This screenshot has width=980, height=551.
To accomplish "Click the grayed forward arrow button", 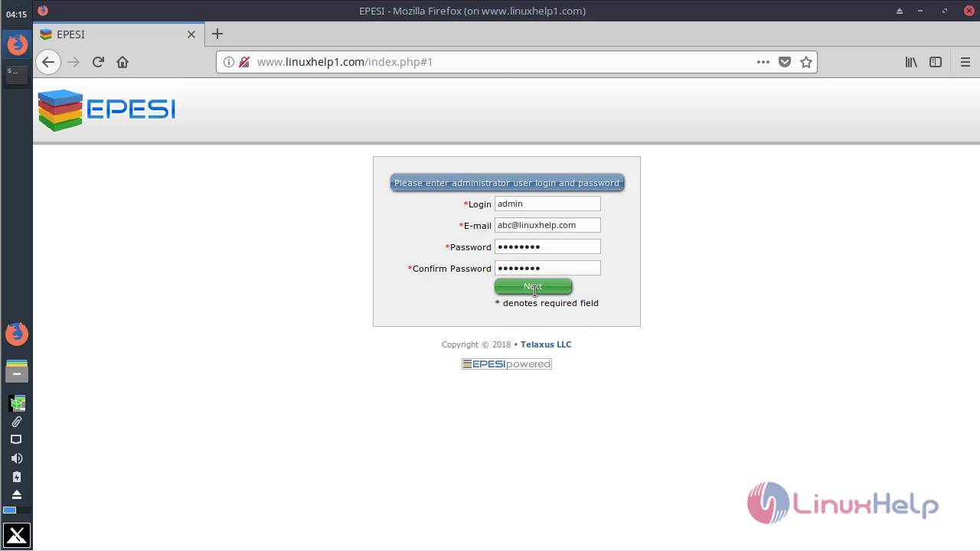I will pyautogui.click(x=73, y=62).
